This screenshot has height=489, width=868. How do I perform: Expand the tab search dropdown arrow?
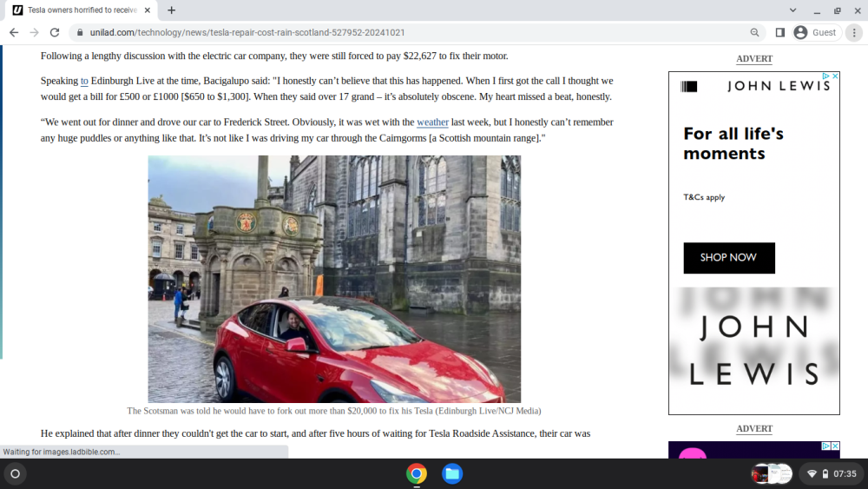coord(792,10)
